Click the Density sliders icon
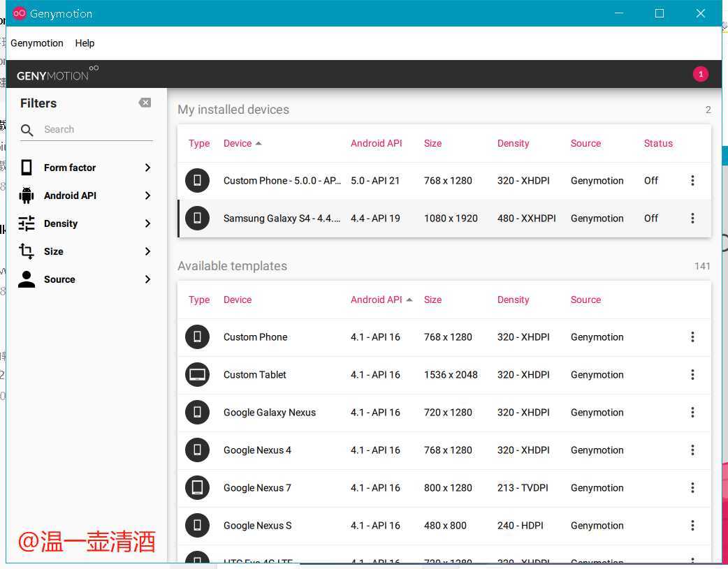728x569 pixels. click(x=27, y=223)
